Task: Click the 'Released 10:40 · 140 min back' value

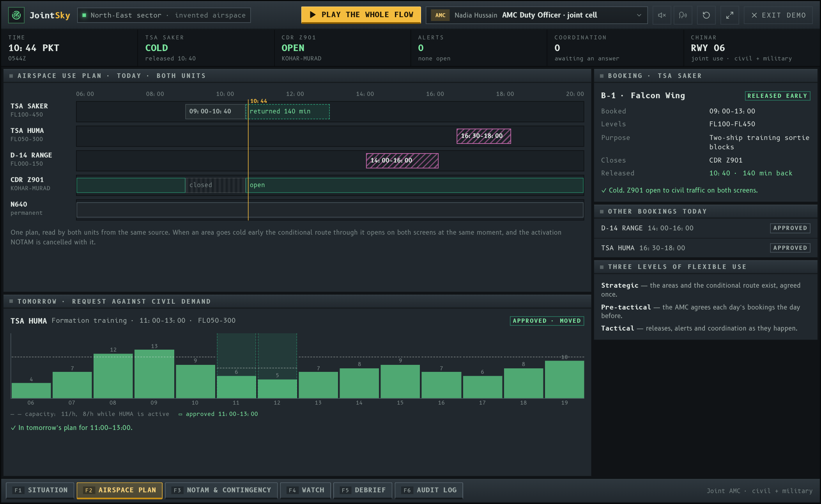Action: pyautogui.click(x=750, y=173)
